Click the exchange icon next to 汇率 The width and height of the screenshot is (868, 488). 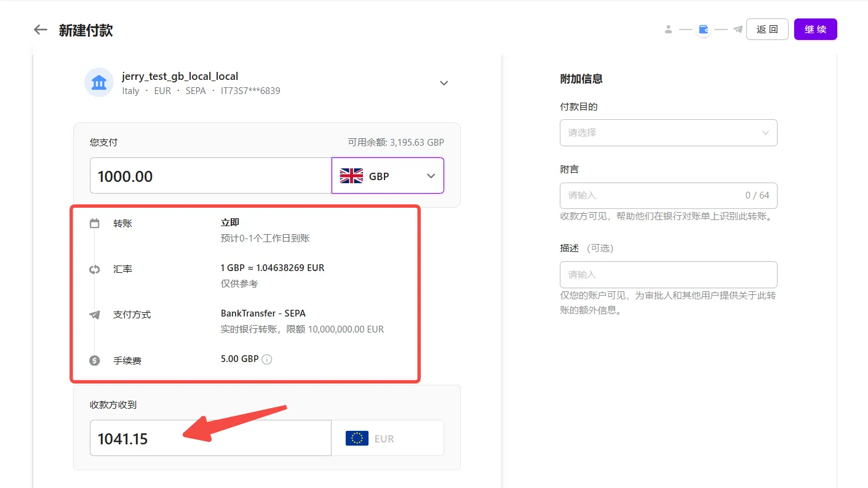click(95, 269)
